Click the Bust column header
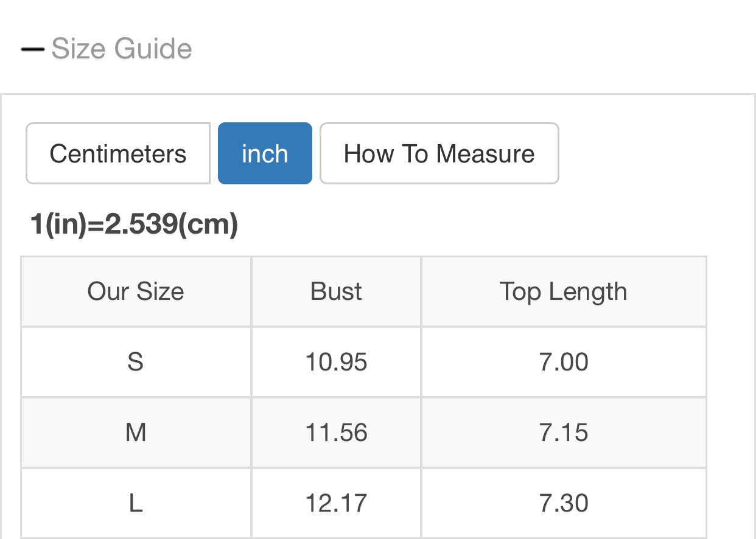 (x=336, y=291)
